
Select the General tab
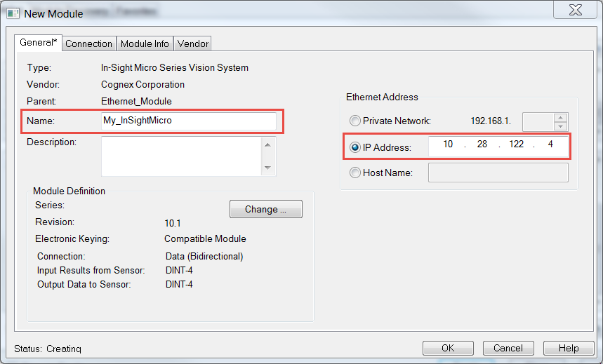(x=38, y=43)
